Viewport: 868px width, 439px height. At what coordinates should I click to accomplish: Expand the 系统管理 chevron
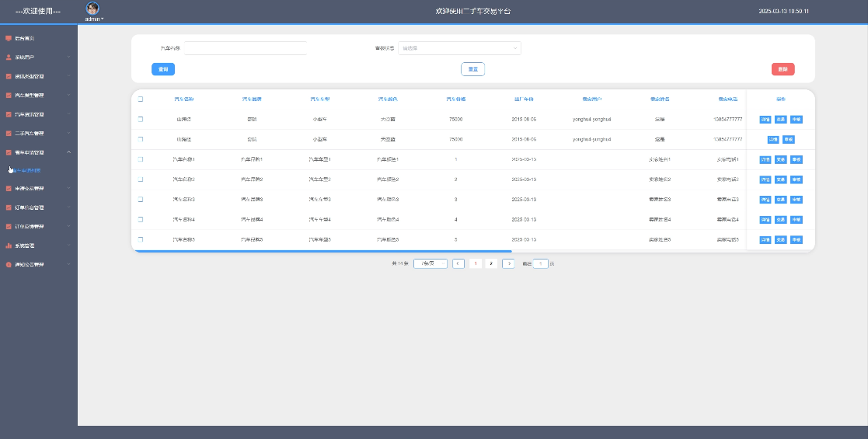(68, 246)
